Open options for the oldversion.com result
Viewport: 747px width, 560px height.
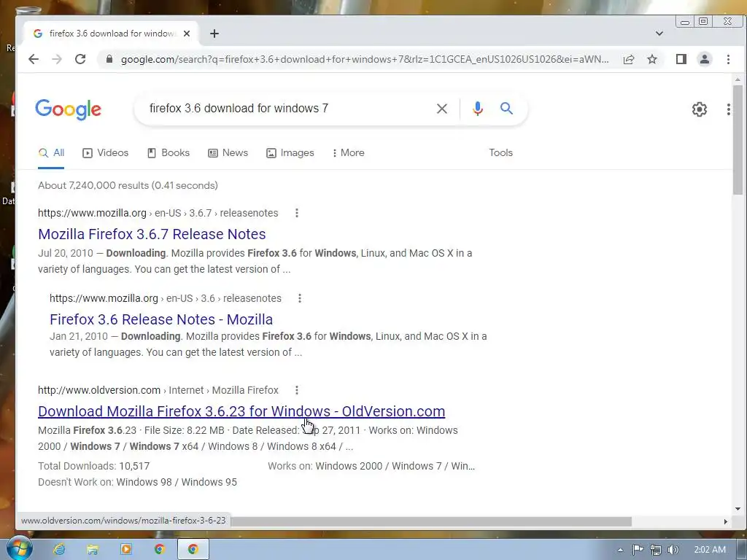297,390
